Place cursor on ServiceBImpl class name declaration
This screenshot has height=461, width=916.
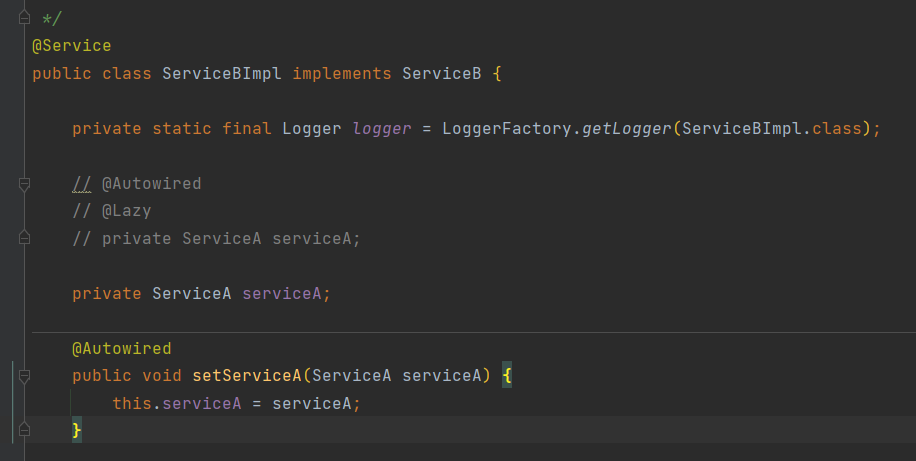coord(221,74)
